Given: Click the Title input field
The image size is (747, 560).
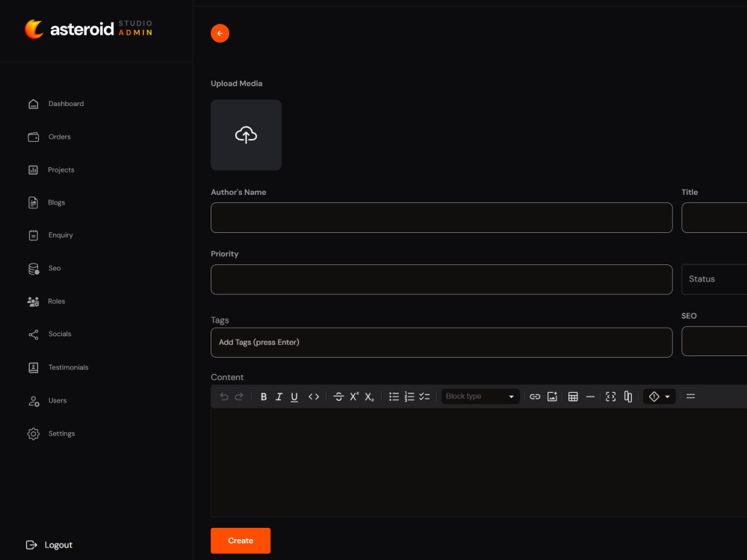Looking at the screenshot, I should point(714,217).
